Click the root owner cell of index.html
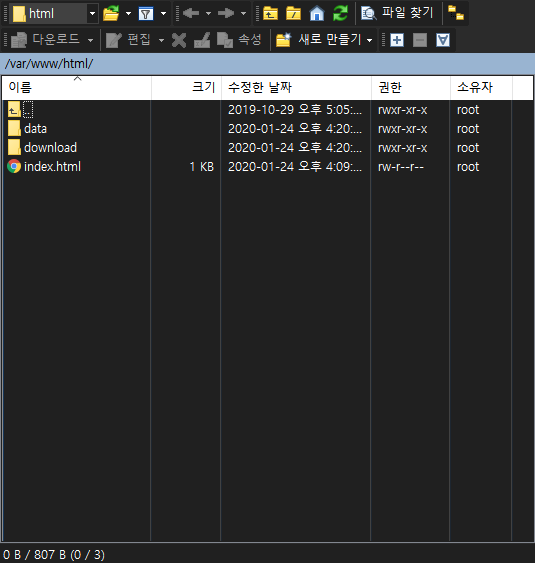Viewport: 535px width, 563px height. 468,167
